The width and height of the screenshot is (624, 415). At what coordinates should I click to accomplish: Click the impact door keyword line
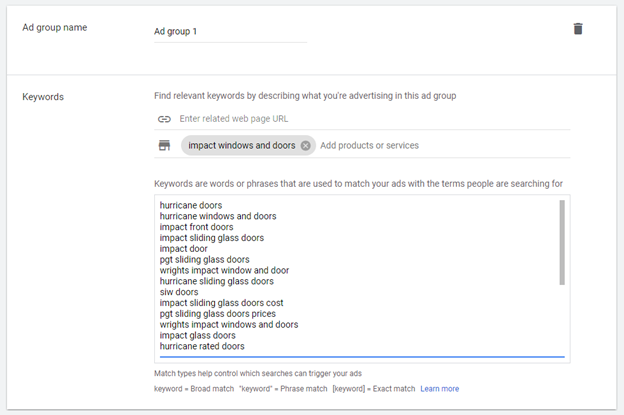(183, 249)
